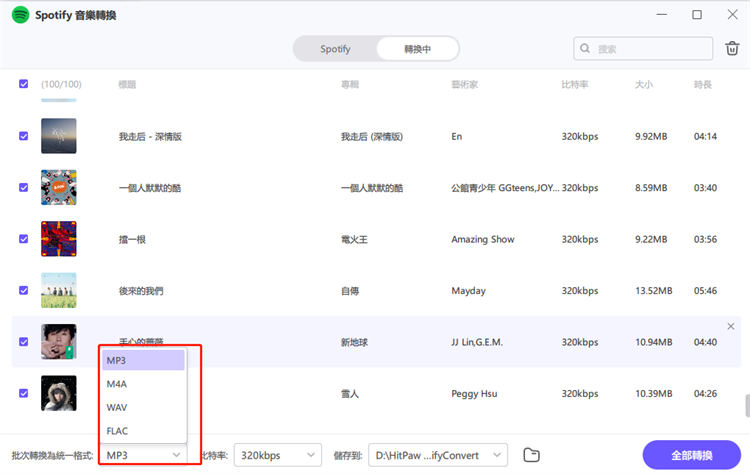Image resolution: width=750 pixels, height=474 pixels.
Task: Click the 我走后 album thumbnail
Action: click(x=58, y=136)
